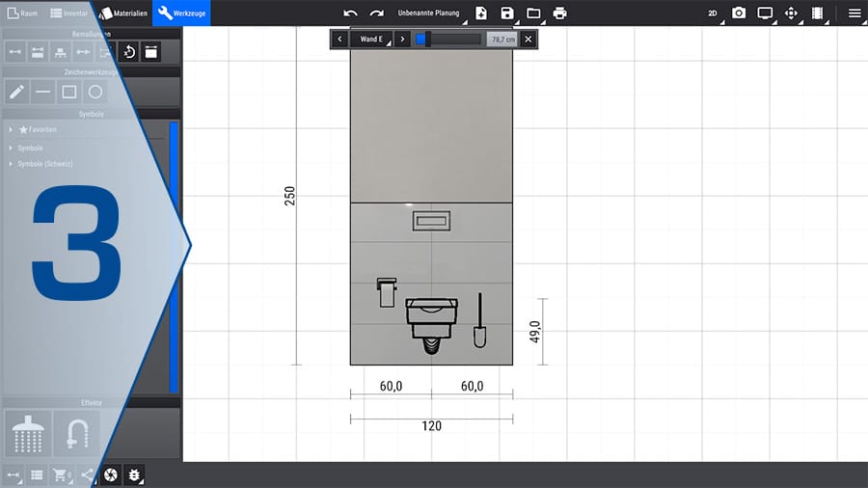Screen dimensions: 868x488
Task: Go to next wall with right chevron
Action: click(x=402, y=40)
